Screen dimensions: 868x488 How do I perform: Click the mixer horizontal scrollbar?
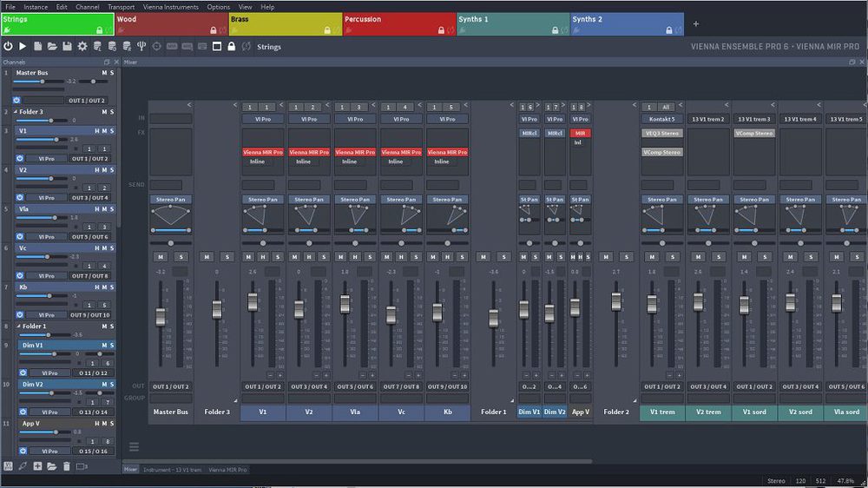(x=357, y=461)
